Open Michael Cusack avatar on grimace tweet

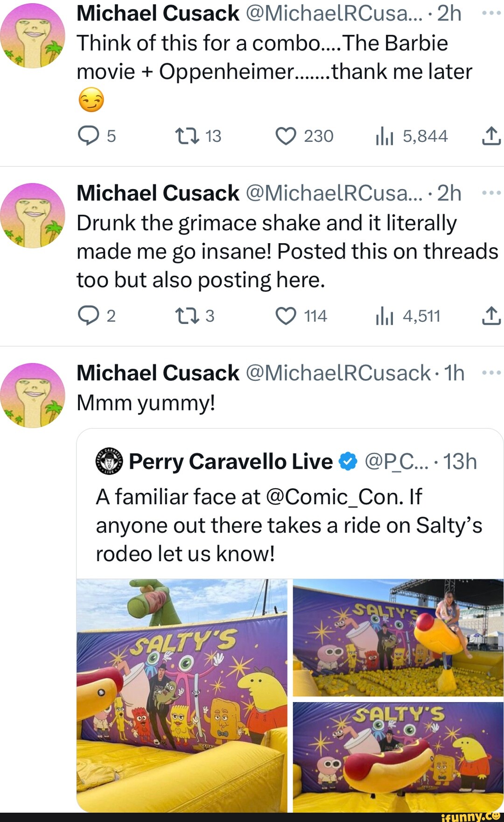[x=33, y=215]
